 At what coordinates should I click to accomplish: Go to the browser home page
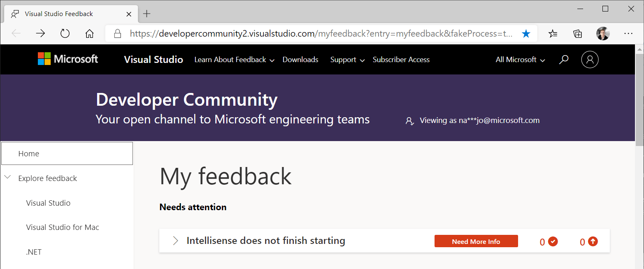pos(89,33)
